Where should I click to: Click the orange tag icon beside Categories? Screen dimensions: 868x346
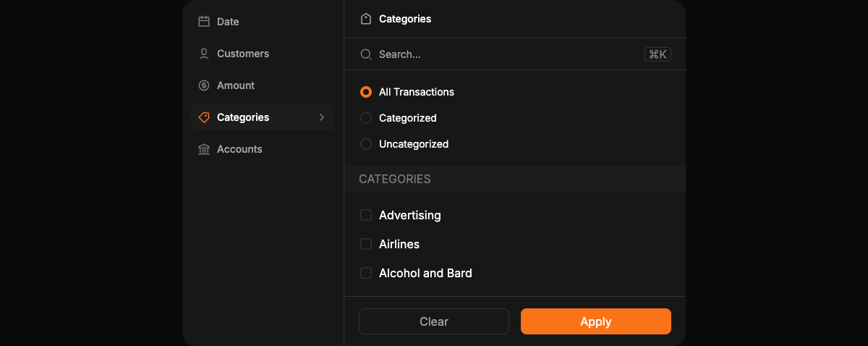click(x=204, y=117)
